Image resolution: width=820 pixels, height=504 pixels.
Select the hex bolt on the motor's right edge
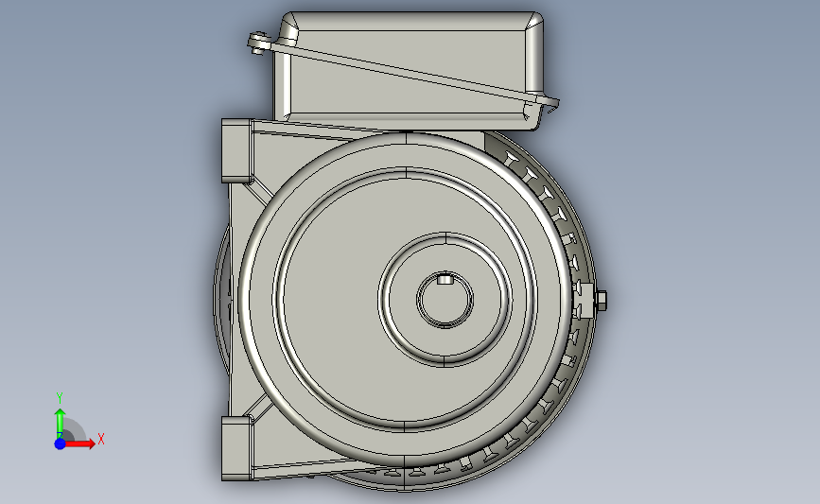coord(602,301)
